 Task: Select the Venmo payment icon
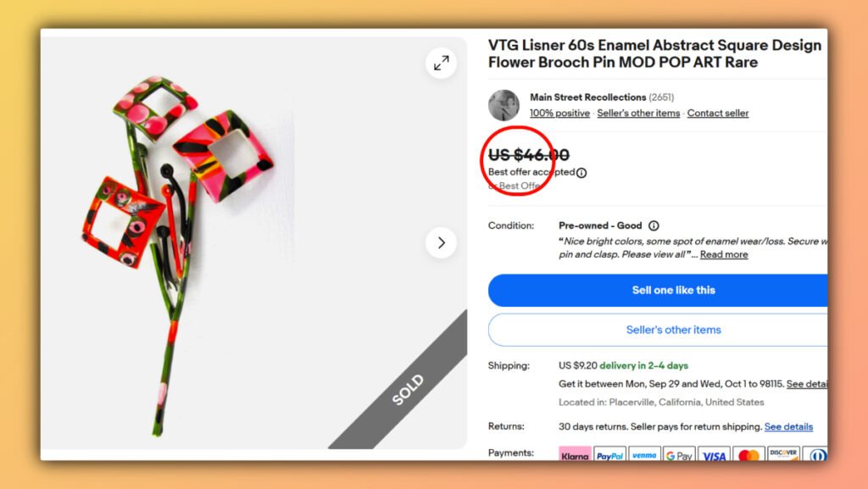coord(644,454)
